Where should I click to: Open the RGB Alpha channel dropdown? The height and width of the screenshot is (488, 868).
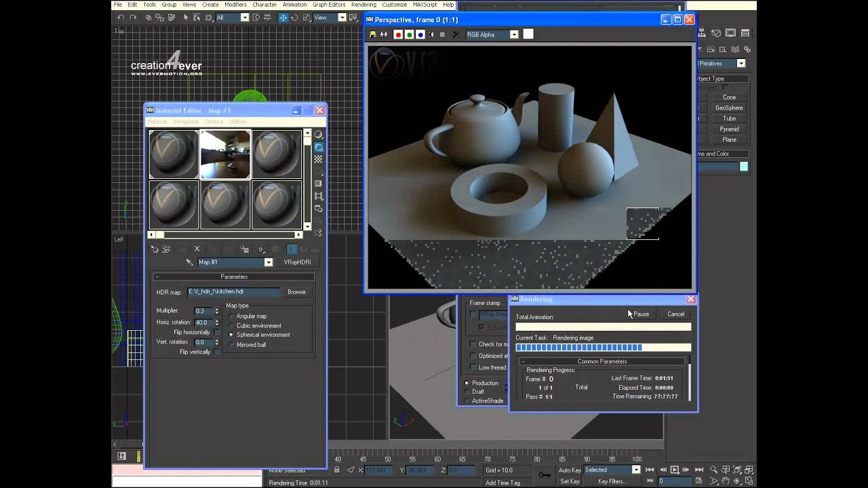coord(514,35)
